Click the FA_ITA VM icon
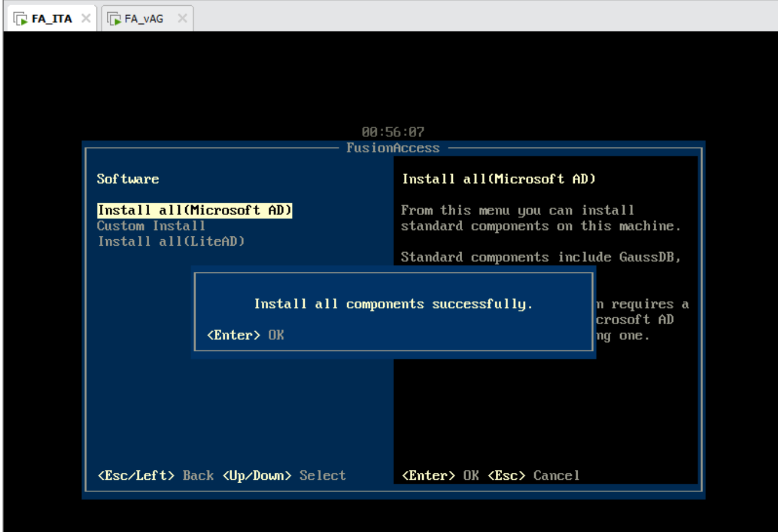Image resolution: width=778 pixels, height=532 pixels. (x=21, y=19)
